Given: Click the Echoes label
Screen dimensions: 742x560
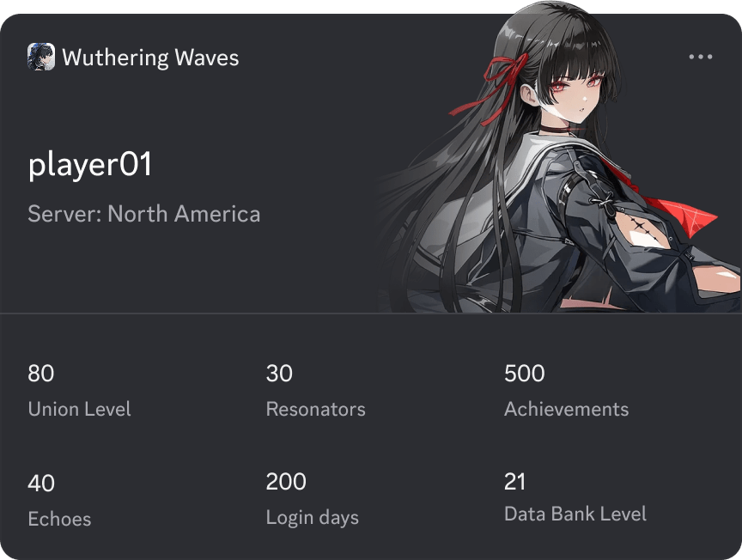Looking at the screenshot, I should point(59,519).
